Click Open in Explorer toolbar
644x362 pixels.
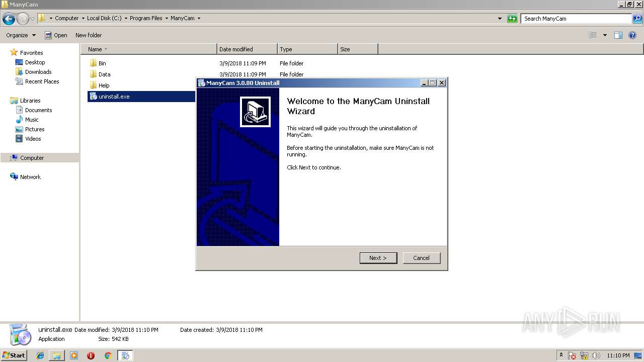coord(56,35)
